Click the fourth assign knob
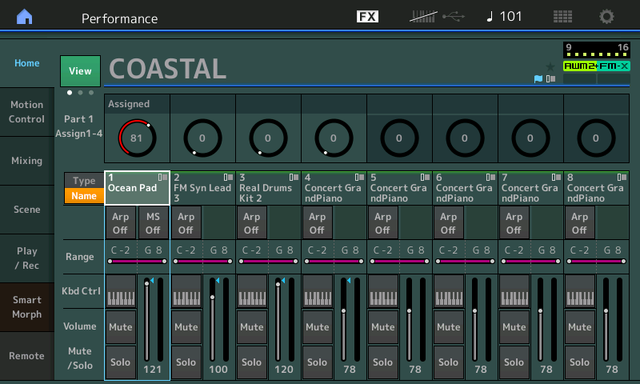Screen dimensions: 640x384 coord(333,138)
